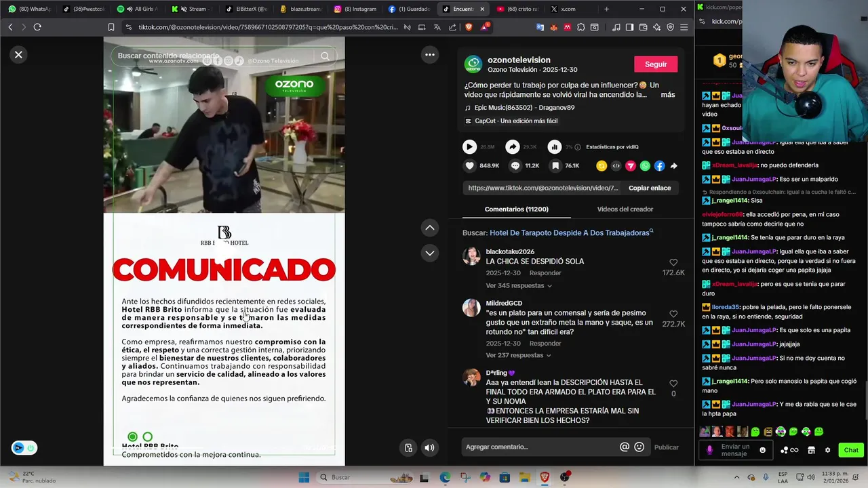Click the Brave Shields lion icon in address bar

[x=468, y=27]
